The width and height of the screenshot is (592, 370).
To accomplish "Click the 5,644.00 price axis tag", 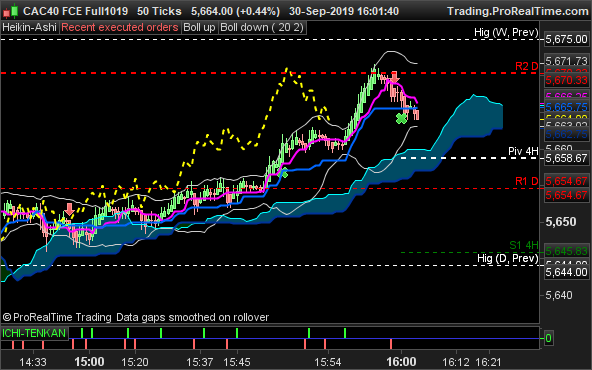I will click(566, 272).
